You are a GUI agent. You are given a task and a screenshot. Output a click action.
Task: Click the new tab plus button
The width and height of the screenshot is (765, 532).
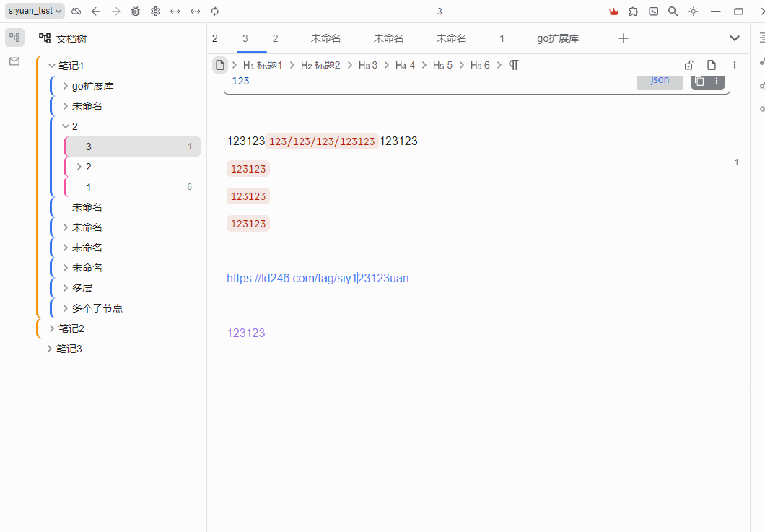[x=623, y=38]
